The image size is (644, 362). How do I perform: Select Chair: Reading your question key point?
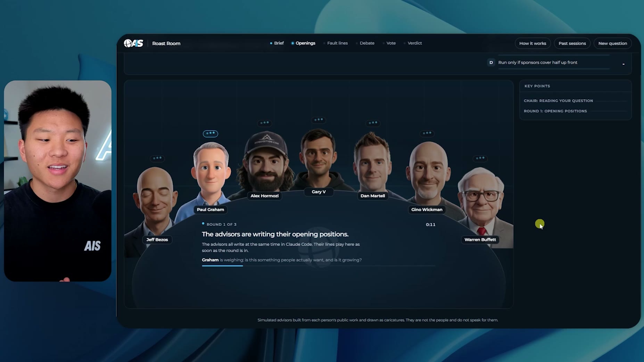pyautogui.click(x=558, y=101)
